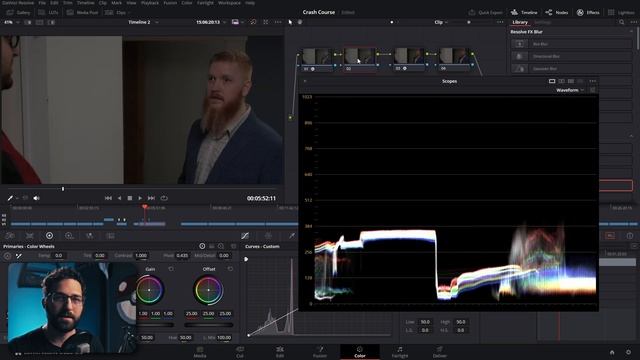Open the Media Pool panel
The height and width of the screenshot is (360, 640).
click(82, 13)
